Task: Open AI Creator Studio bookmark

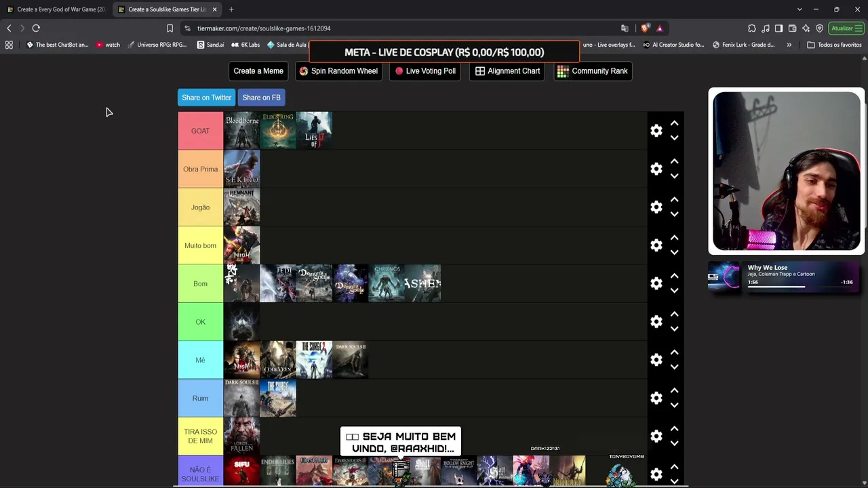Action: [x=673, y=45]
